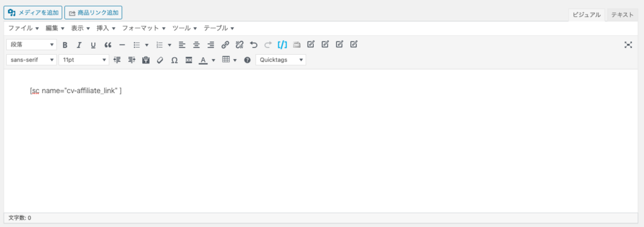The image size is (644, 227).
Task: Open the テーブル menu
Action: [x=219, y=28]
